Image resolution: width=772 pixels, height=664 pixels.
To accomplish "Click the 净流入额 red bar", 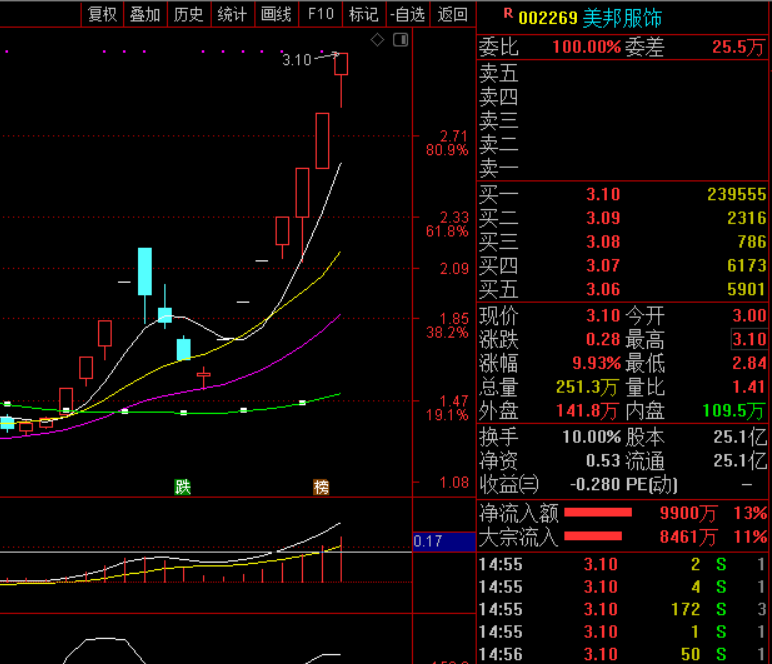I will click(598, 513).
